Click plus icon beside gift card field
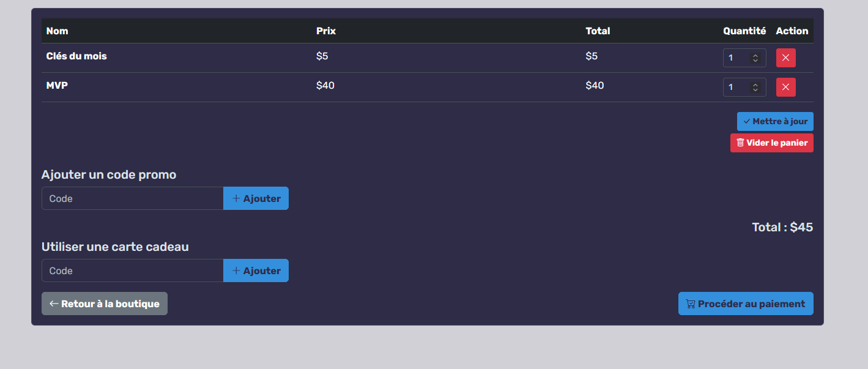Viewport: 868px width, 369px height. click(x=236, y=271)
